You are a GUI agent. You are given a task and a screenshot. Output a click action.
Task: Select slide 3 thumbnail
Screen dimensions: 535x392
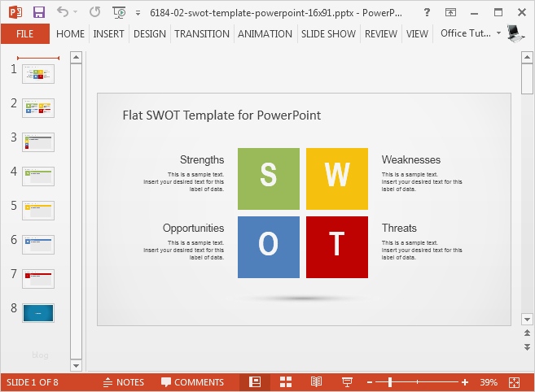[x=38, y=142]
